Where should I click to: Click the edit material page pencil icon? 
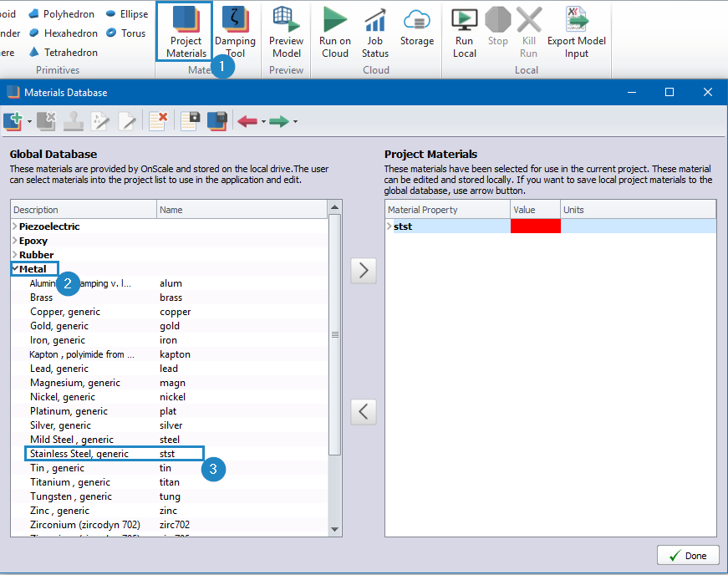(127, 121)
